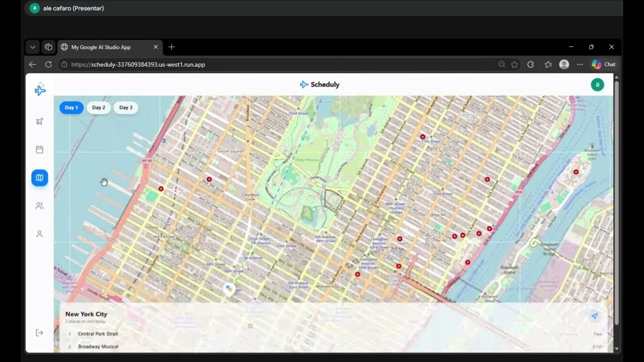Image resolution: width=644 pixels, height=362 pixels.
Task: Open the favorites list icon
Action: [548, 64]
